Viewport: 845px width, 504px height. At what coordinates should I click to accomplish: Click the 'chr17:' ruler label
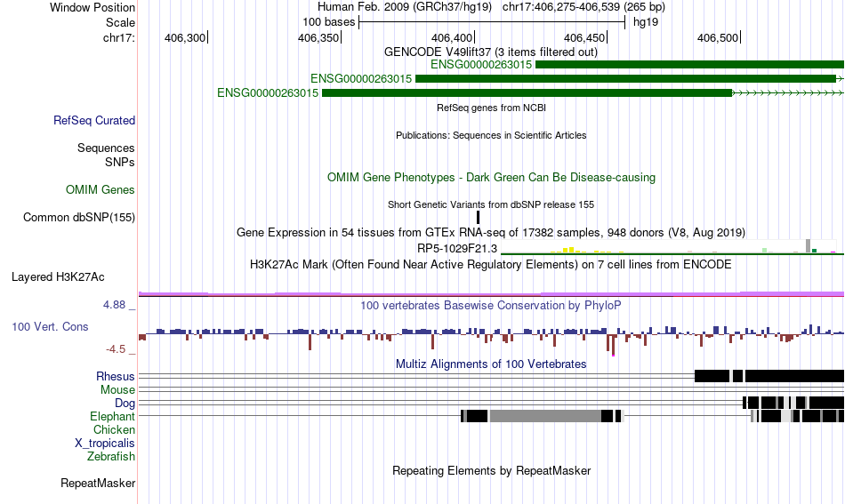tap(119, 37)
